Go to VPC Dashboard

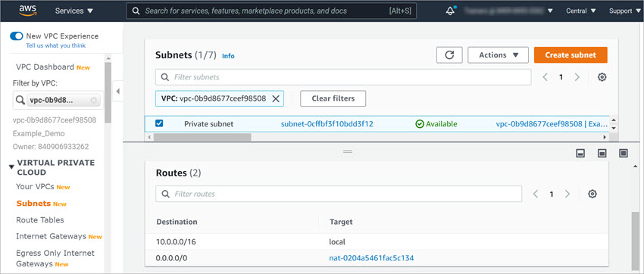(x=45, y=67)
